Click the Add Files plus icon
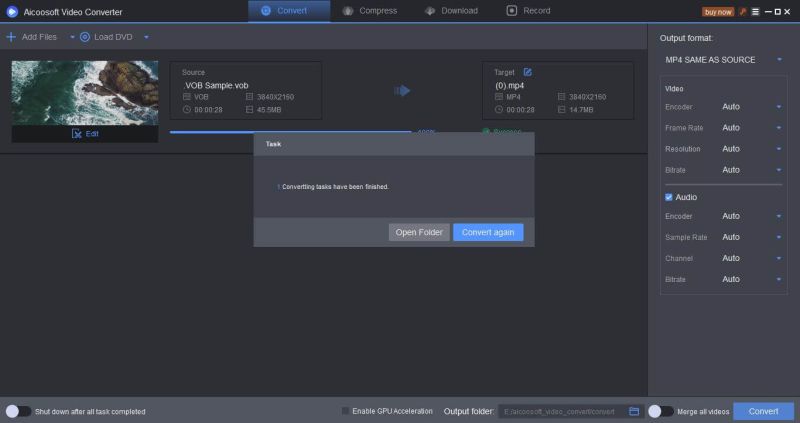This screenshot has height=423, width=800. 11,37
